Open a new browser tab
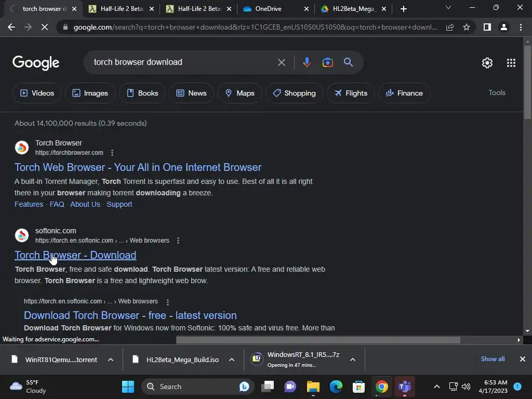Image resolution: width=532 pixels, height=399 pixels. coord(403,9)
